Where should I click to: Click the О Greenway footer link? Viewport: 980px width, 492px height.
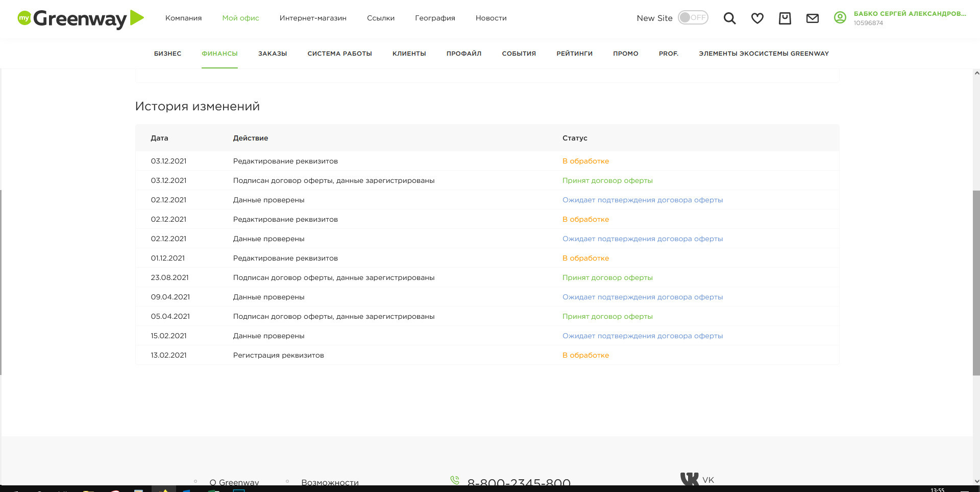(234, 482)
